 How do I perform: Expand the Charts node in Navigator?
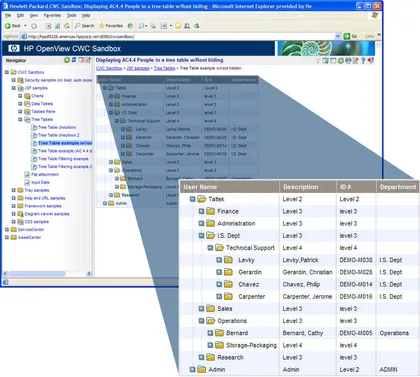pyautogui.click(x=20, y=96)
